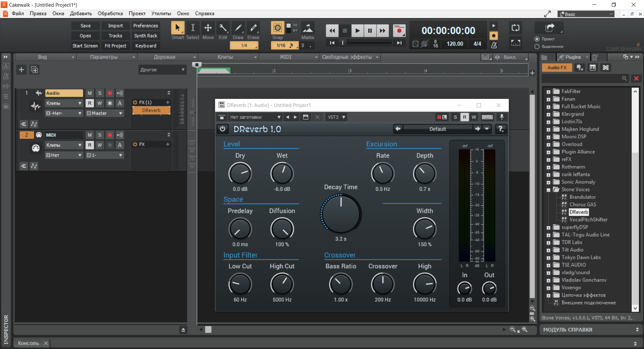Collapse the Stone Voices folder

(x=548, y=190)
